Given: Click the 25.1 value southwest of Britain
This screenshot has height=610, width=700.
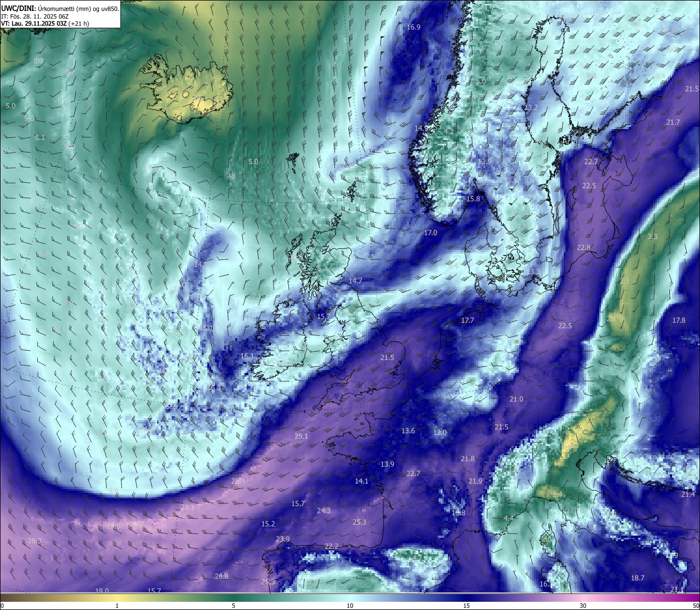Looking at the screenshot, I should click(301, 437).
